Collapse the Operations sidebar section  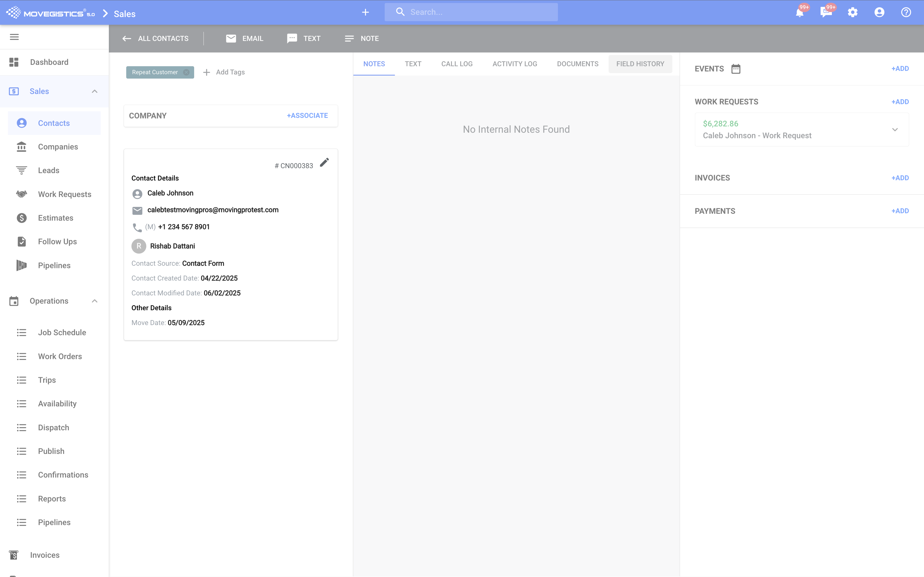95,301
